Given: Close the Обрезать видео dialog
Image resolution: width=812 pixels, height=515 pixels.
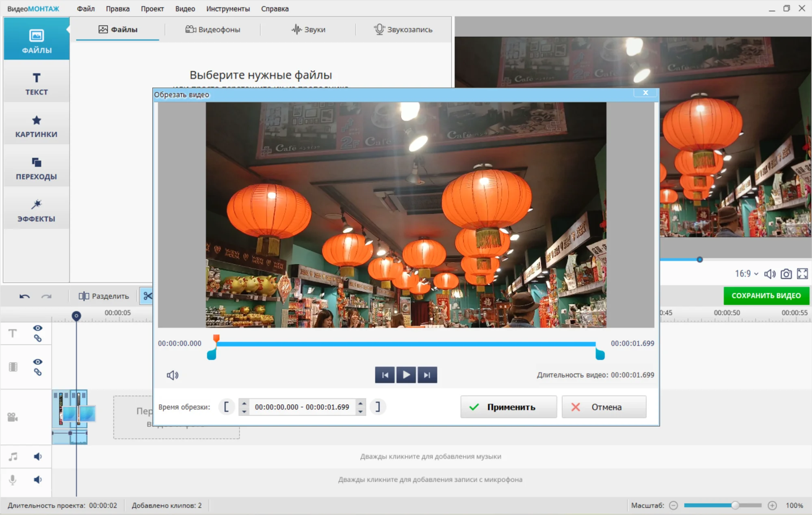Looking at the screenshot, I should point(645,93).
